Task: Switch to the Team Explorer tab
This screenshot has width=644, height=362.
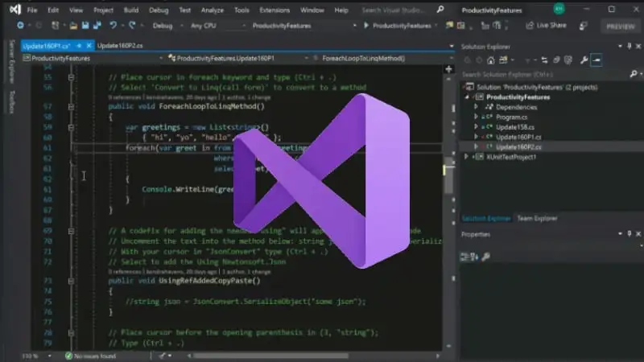Action: click(x=537, y=218)
